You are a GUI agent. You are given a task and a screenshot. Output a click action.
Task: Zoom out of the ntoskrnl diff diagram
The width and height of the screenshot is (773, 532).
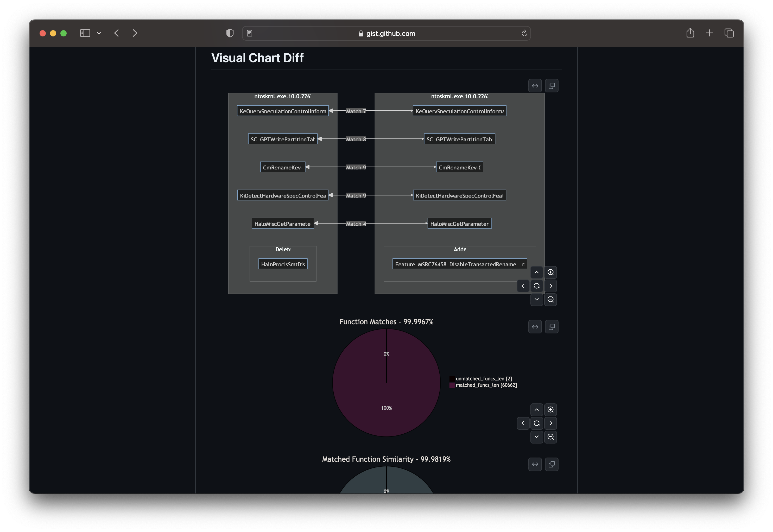(550, 299)
